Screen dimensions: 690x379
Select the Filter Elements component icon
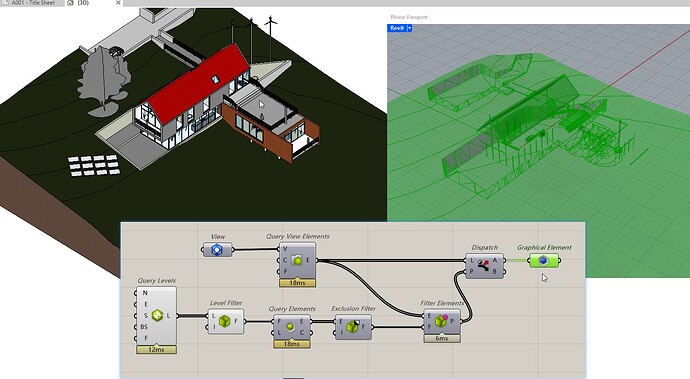click(441, 321)
